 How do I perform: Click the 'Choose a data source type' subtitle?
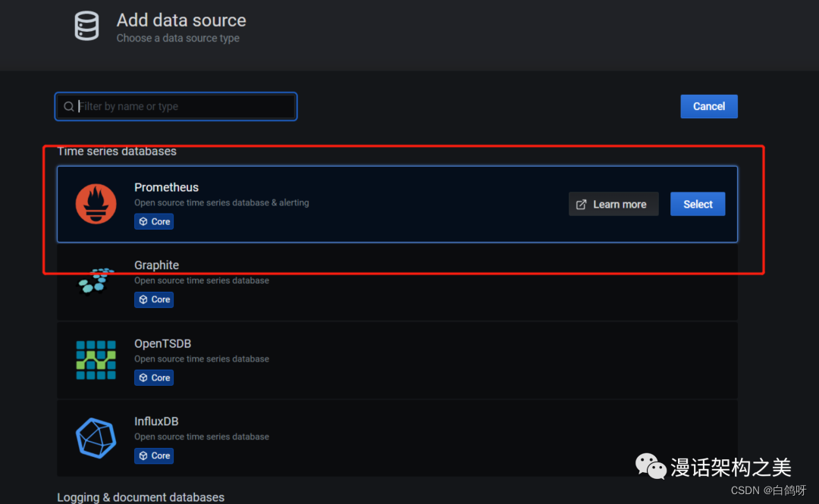[178, 38]
